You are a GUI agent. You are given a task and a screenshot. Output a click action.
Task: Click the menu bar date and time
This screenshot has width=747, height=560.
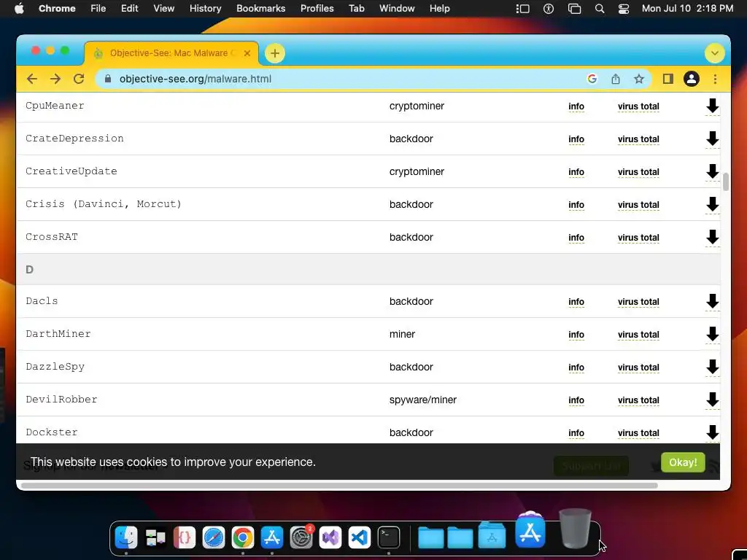pos(687,9)
